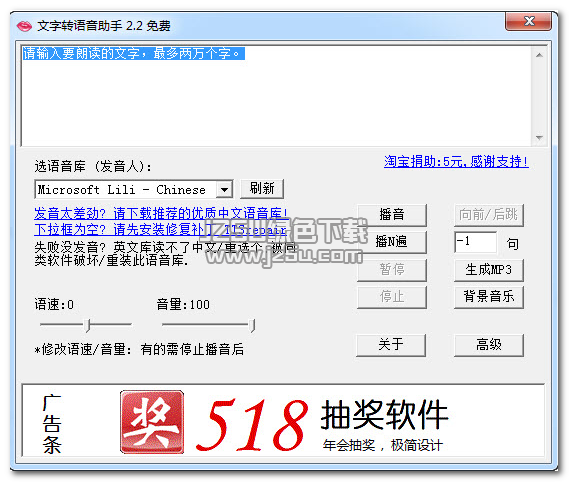This screenshot has width=569, height=482.
Task: Click the 刷新 refresh button
Action: click(x=262, y=189)
